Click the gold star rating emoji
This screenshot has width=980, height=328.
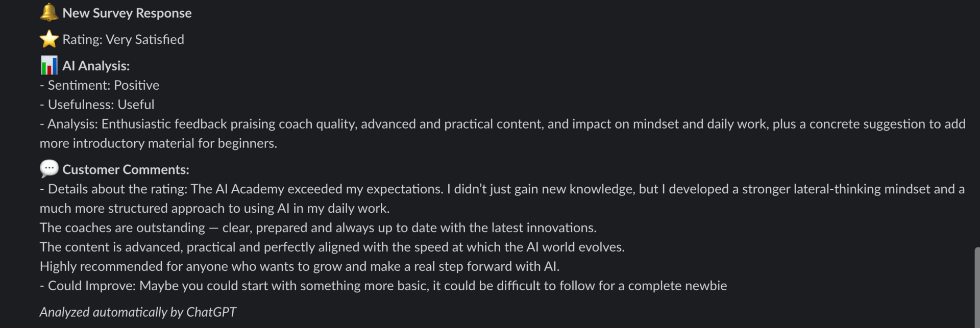tap(49, 39)
